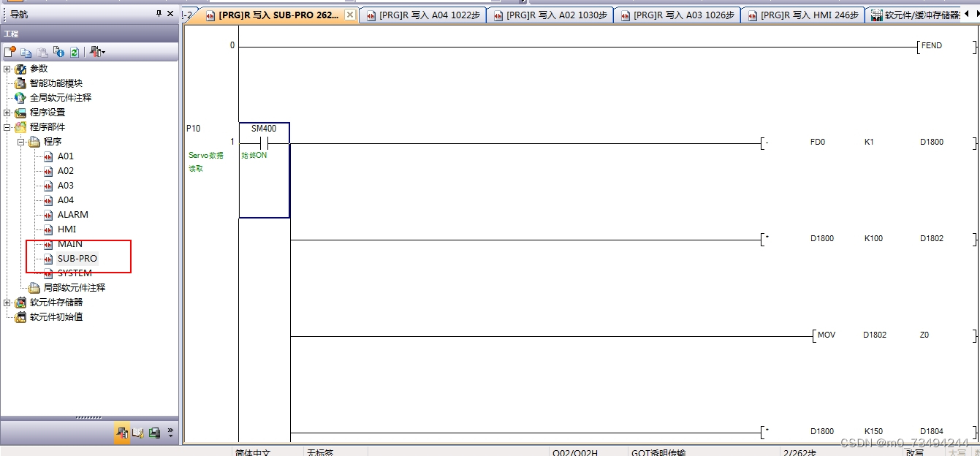980x456 pixels.
Task: Select the FEND instruction at step 0
Action: [x=932, y=45]
